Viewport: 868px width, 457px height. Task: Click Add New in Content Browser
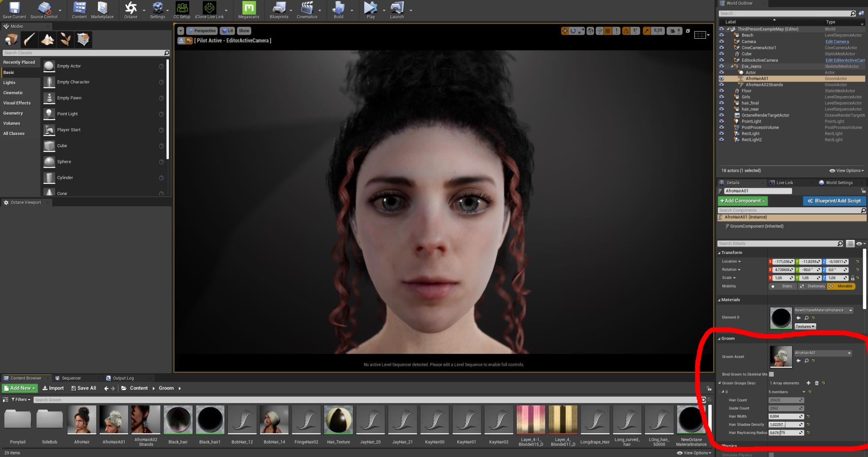(20, 388)
